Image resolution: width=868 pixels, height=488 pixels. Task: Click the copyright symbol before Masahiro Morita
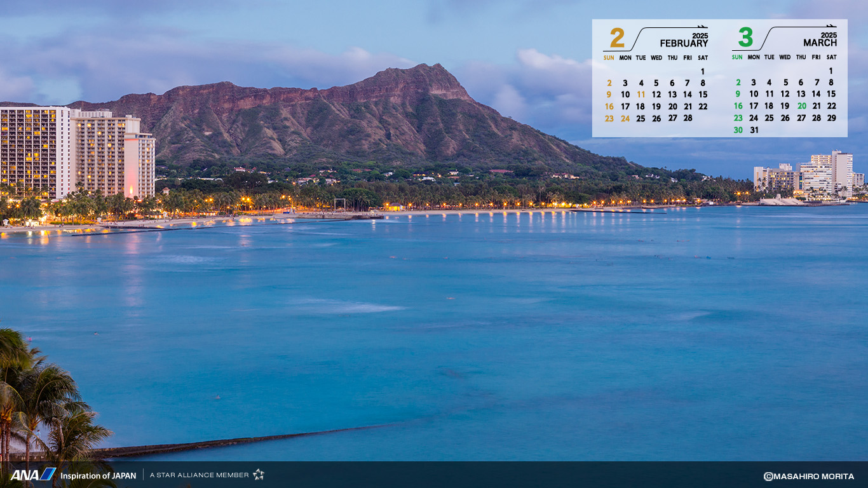coord(768,477)
